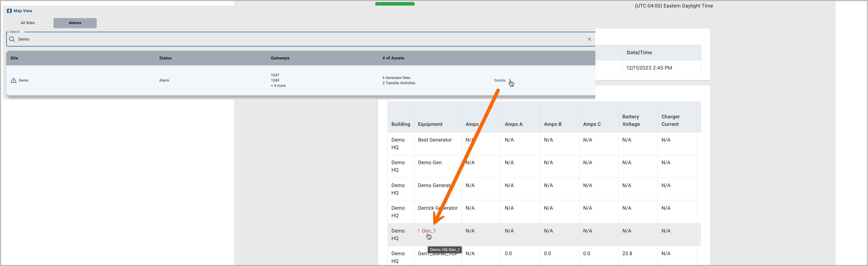Viewport: 868px width, 266px height.
Task: Select the Alarms tab
Action: coord(75,23)
